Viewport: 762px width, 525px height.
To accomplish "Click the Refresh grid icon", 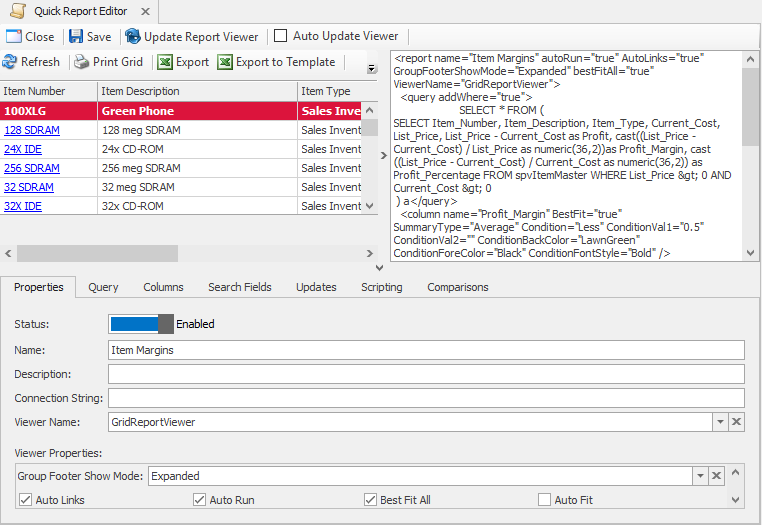I will pyautogui.click(x=10, y=62).
